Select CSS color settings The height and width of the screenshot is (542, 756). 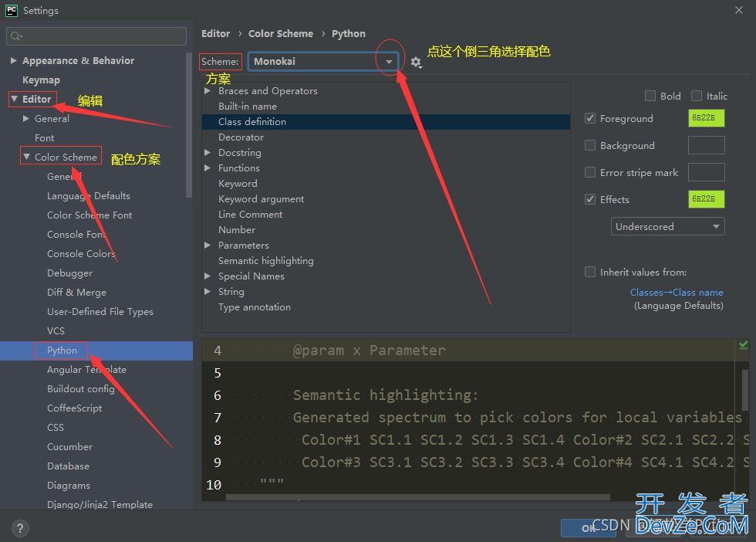pos(56,428)
